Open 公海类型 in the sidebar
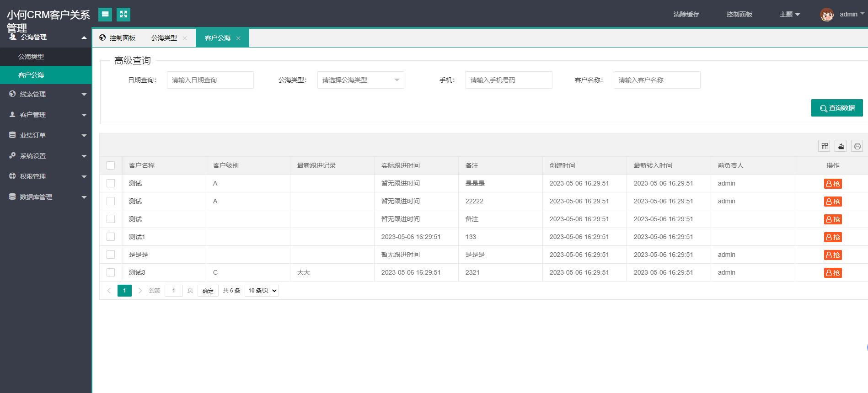 click(x=46, y=57)
